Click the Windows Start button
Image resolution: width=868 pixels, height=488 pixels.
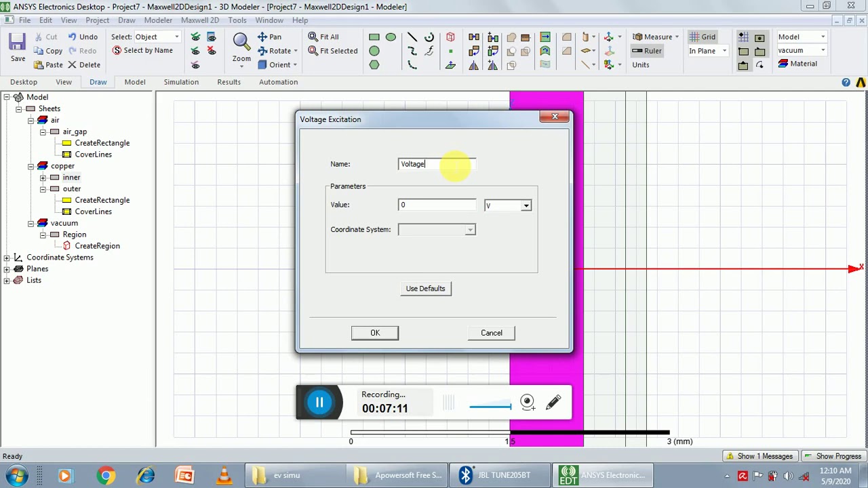pyautogui.click(x=16, y=475)
